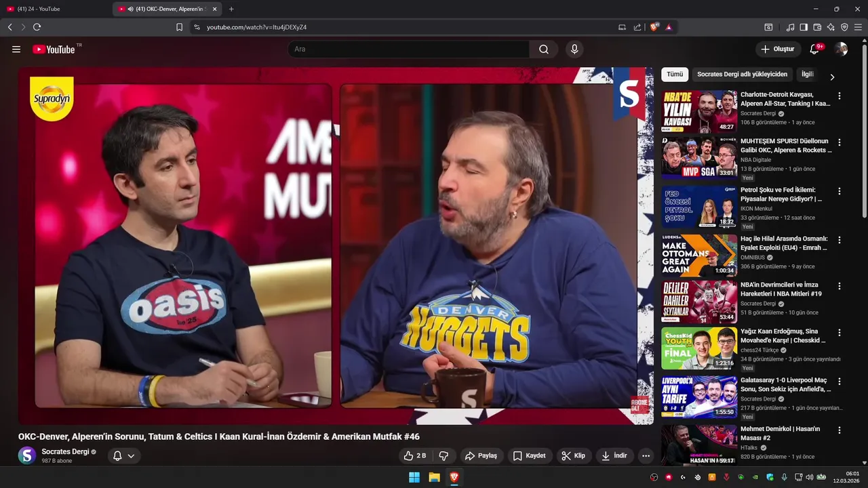The height and width of the screenshot is (488, 868).
Task: Open the Windows Start menu
Action: 414,477
